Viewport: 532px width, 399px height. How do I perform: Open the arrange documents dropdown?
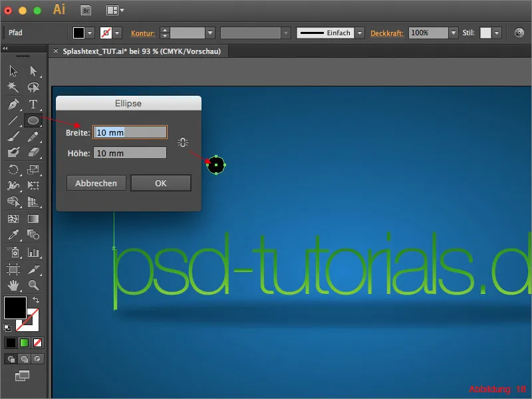(x=115, y=11)
